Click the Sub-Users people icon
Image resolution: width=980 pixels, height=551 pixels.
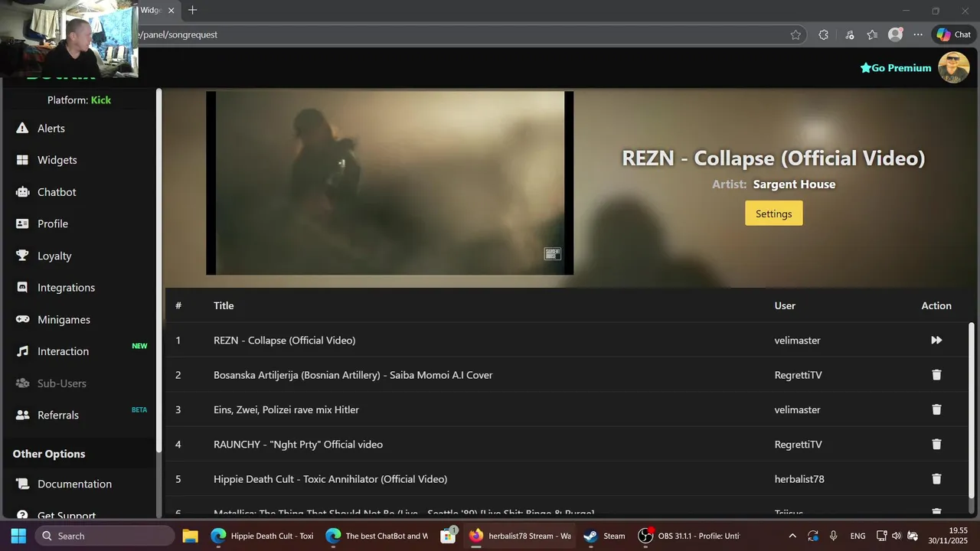pyautogui.click(x=22, y=383)
